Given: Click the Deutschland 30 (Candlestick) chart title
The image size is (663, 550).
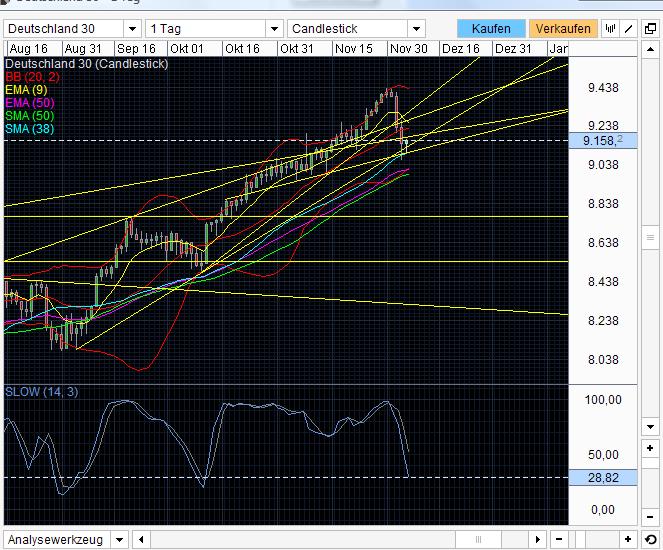Looking at the screenshot, I should click(87, 64).
